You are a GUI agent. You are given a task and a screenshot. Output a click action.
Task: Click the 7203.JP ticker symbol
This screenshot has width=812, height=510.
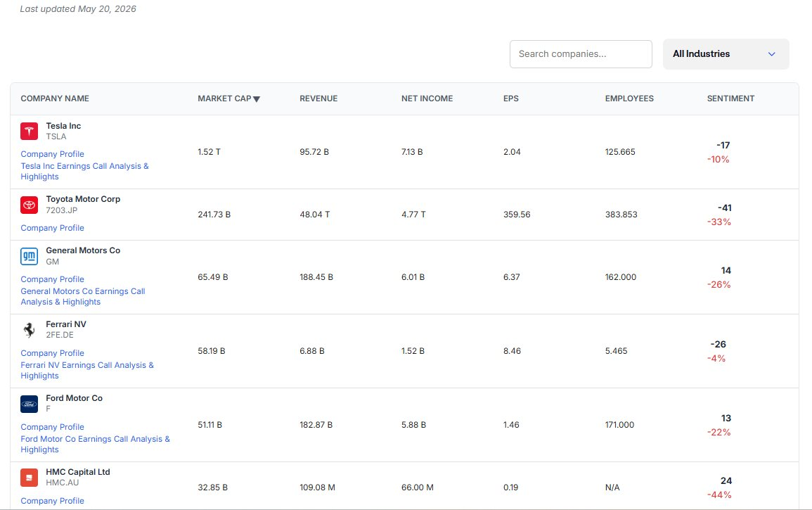[62, 210]
